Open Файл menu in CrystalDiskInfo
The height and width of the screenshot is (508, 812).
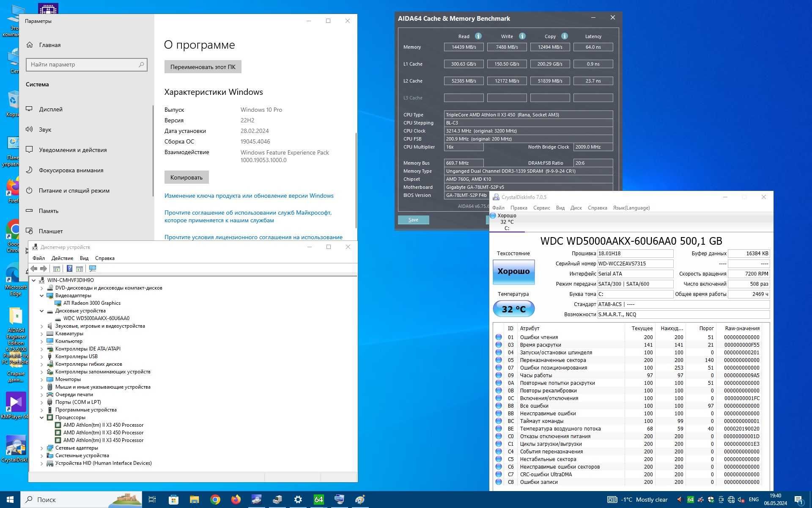point(498,208)
